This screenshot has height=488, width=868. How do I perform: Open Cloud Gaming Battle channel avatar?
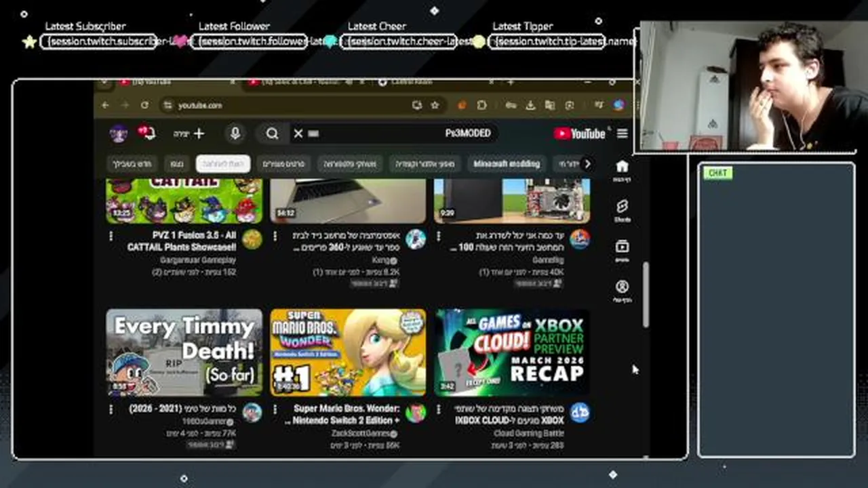point(580,412)
